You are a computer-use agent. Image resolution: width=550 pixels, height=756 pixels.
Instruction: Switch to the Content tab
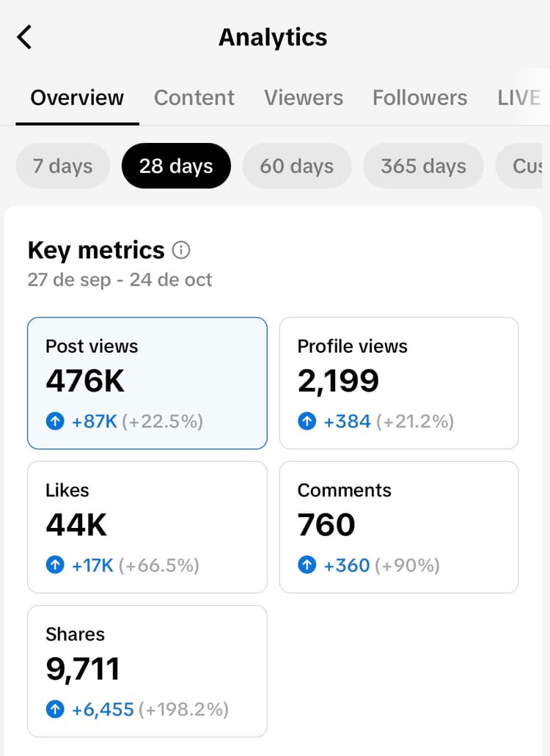194,98
